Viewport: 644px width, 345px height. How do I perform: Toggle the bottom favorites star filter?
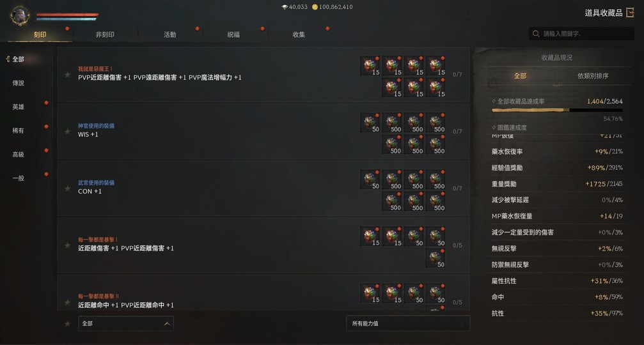coord(67,324)
